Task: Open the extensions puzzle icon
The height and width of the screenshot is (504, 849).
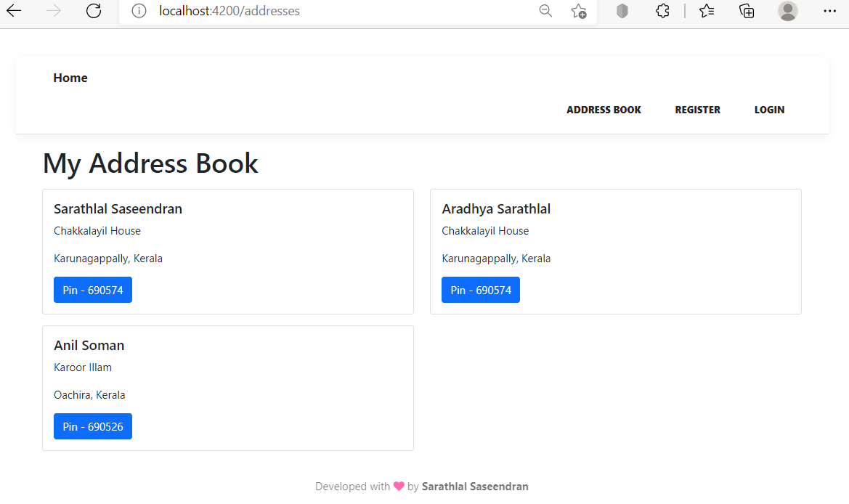Action: coord(662,11)
